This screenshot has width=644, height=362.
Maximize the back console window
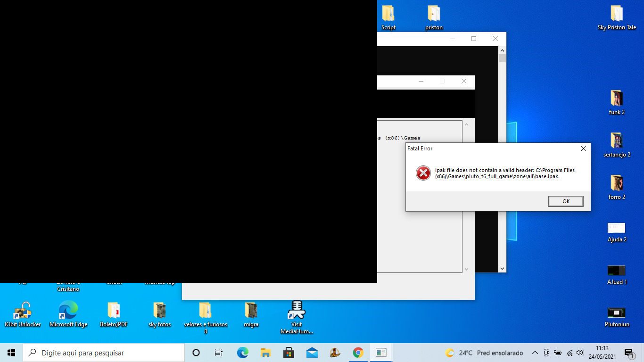click(x=474, y=39)
